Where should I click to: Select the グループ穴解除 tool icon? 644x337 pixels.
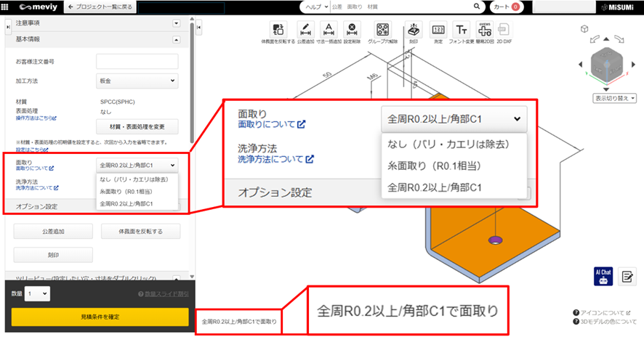click(x=382, y=29)
